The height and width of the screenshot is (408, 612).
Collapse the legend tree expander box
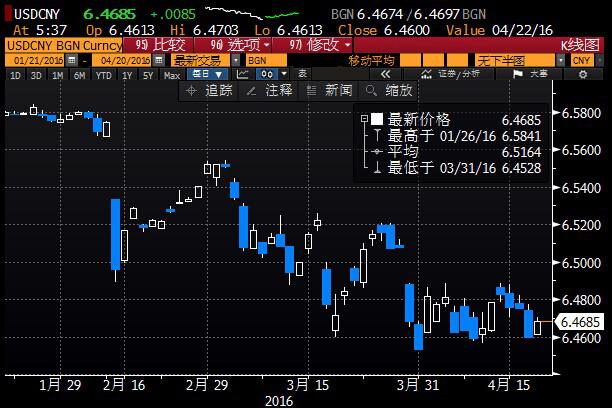pos(364,119)
